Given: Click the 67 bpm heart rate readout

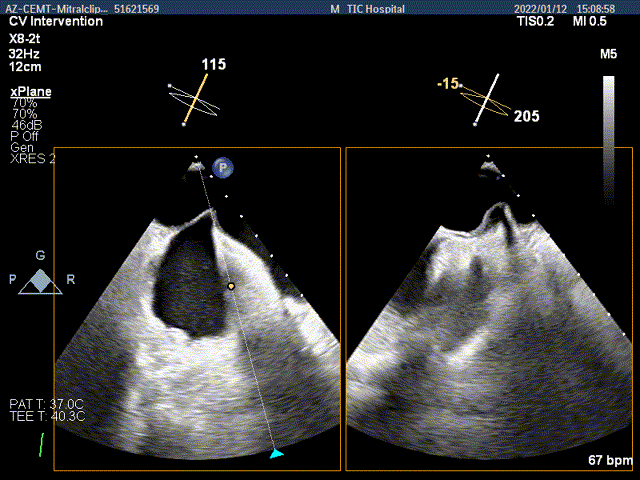Looking at the screenshot, I should [x=611, y=460].
